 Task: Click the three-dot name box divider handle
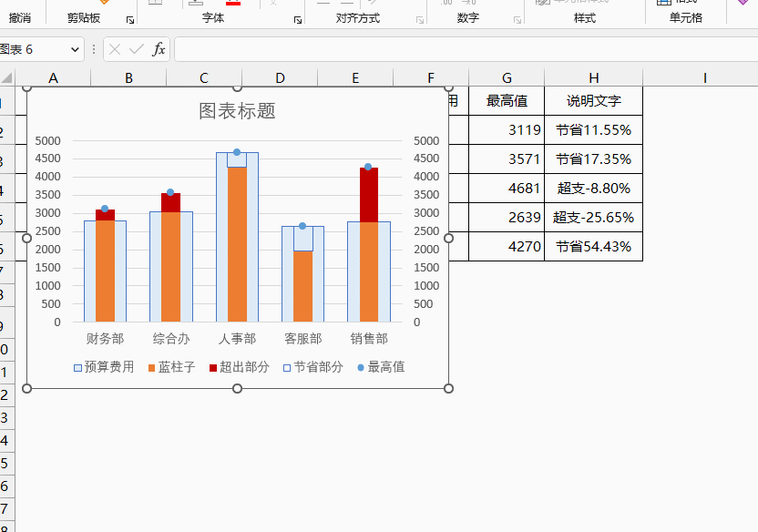click(x=93, y=49)
